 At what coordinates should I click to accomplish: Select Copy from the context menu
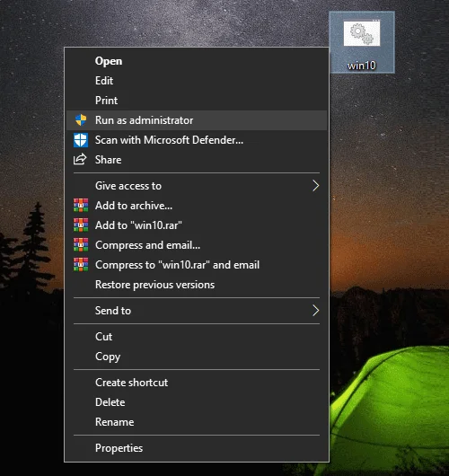197,357
